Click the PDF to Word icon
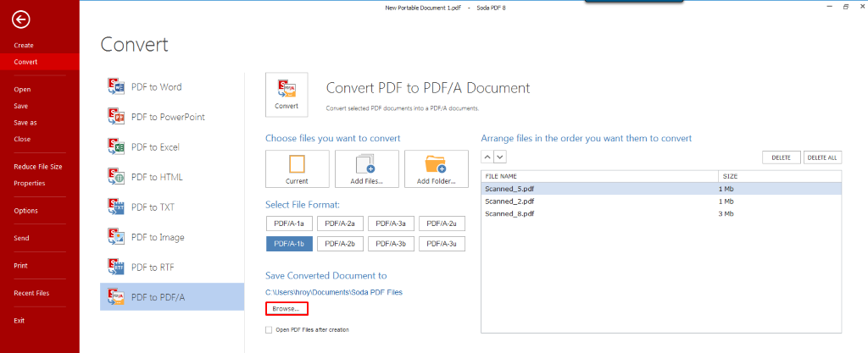Screen dimensions: 868x353 tap(116, 86)
